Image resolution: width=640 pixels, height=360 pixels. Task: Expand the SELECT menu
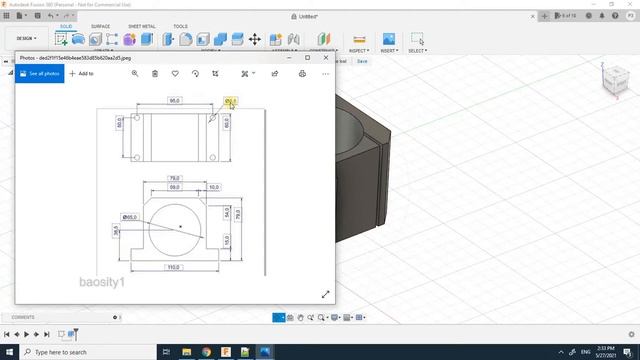(x=418, y=51)
